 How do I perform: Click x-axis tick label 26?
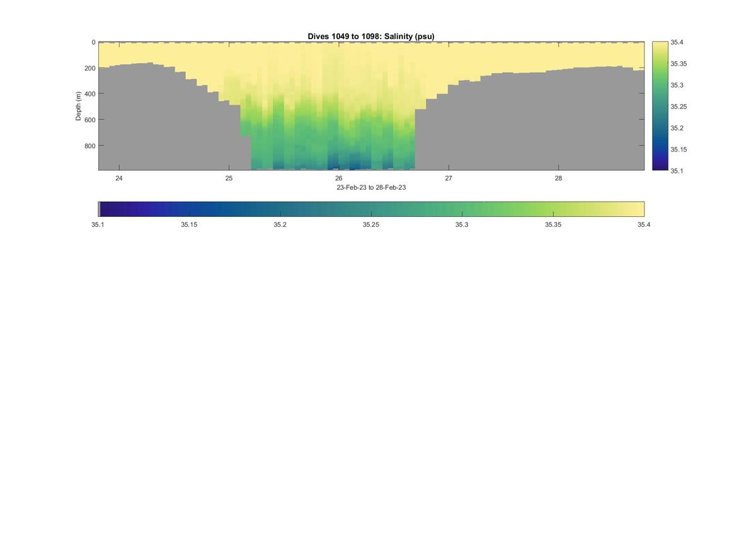[x=339, y=178]
